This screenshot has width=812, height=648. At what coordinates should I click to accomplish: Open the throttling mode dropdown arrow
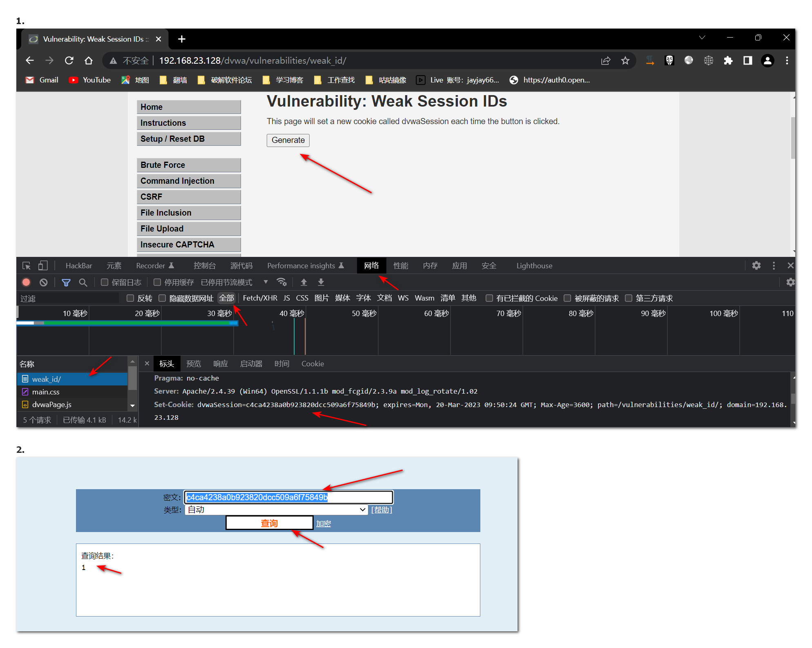coord(266,282)
